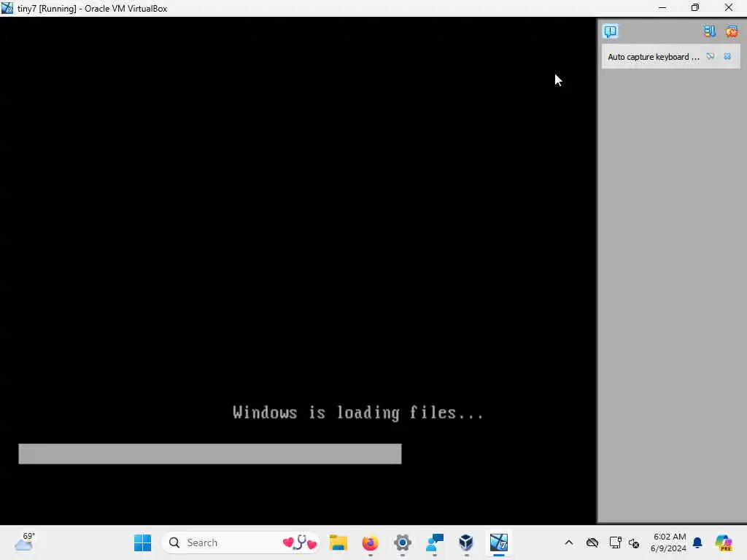747x560 pixels.
Task: Click the muted sound tray icon
Action: point(634,542)
